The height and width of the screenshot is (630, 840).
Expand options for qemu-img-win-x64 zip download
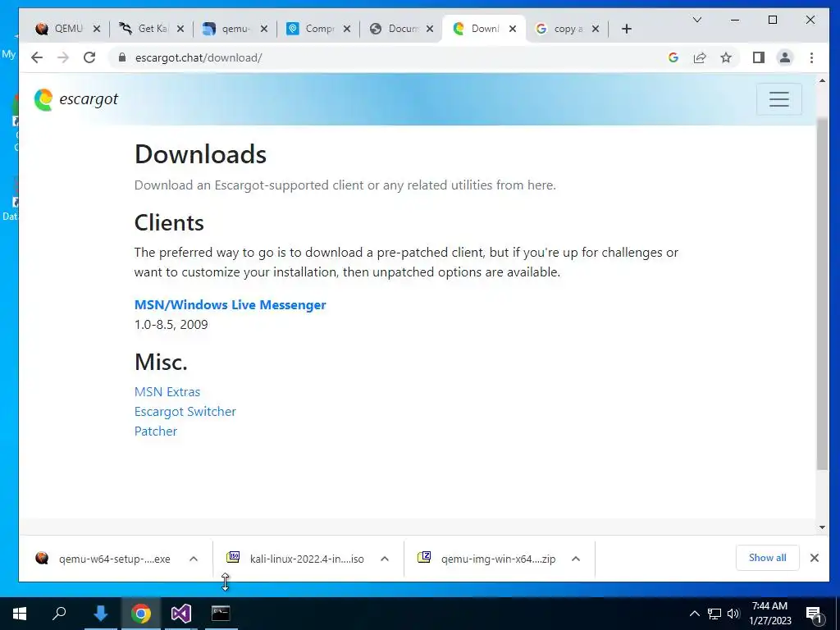(x=576, y=559)
